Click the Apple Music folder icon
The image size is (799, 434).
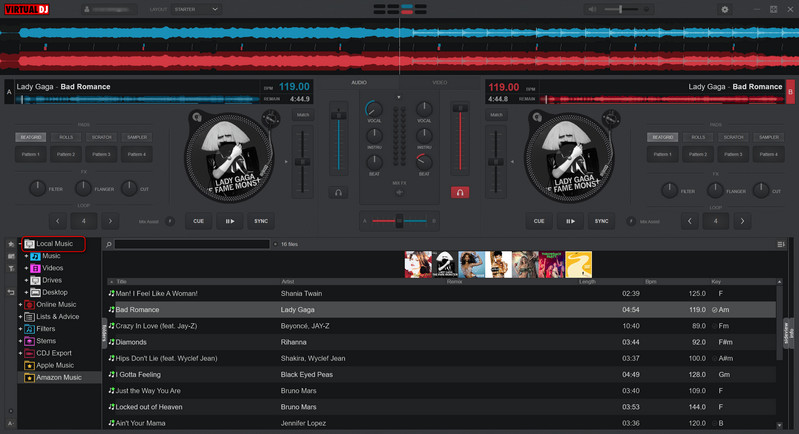coord(30,365)
